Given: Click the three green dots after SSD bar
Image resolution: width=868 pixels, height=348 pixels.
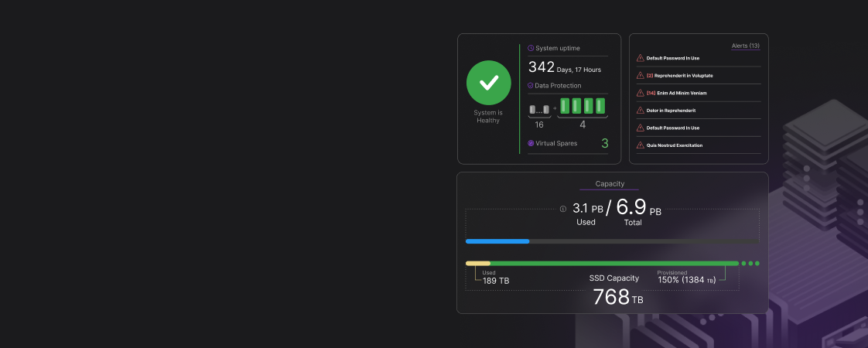Looking at the screenshot, I should [750, 264].
